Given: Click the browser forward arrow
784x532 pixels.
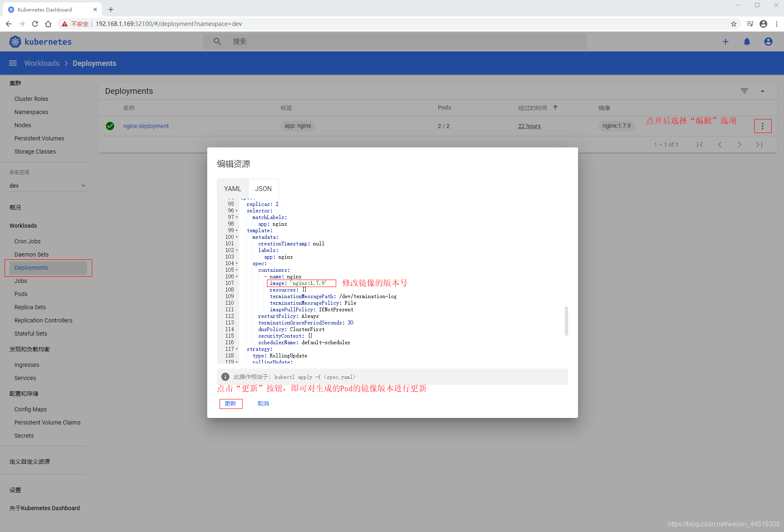Looking at the screenshot, I should coord(22,24).
